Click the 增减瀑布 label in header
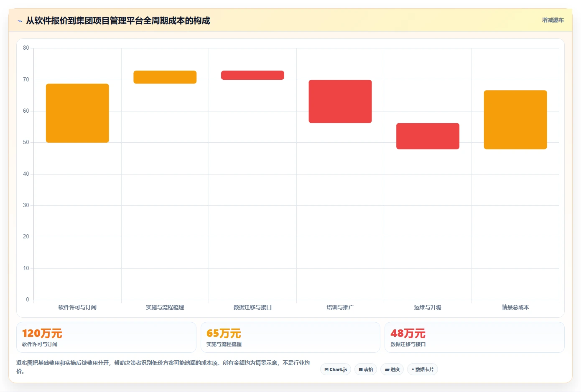581x392 pixels. coord(553,20)
